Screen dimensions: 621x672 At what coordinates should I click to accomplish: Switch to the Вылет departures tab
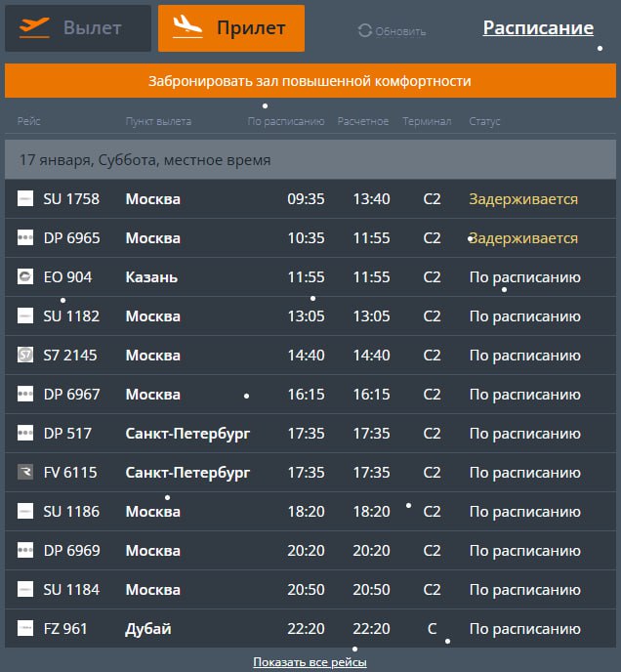(x=78, y=28)
